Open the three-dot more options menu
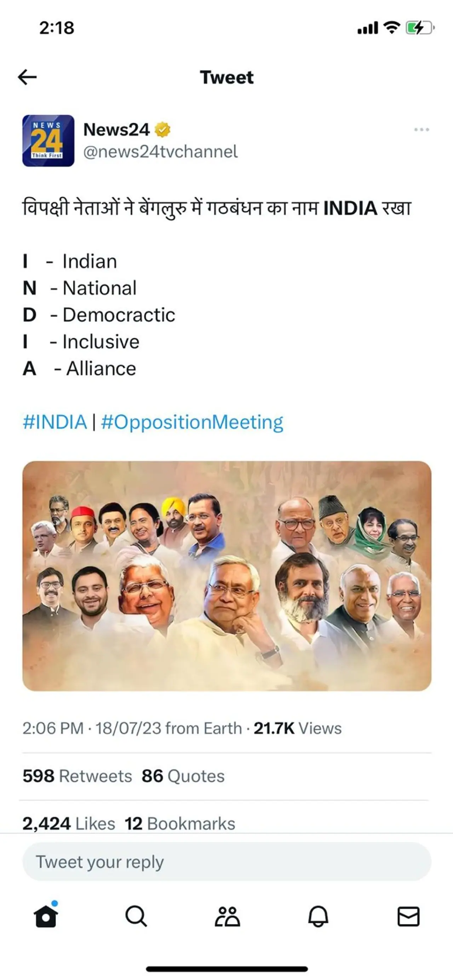This screenshot has width=453, height=980. tap(422, 130)
